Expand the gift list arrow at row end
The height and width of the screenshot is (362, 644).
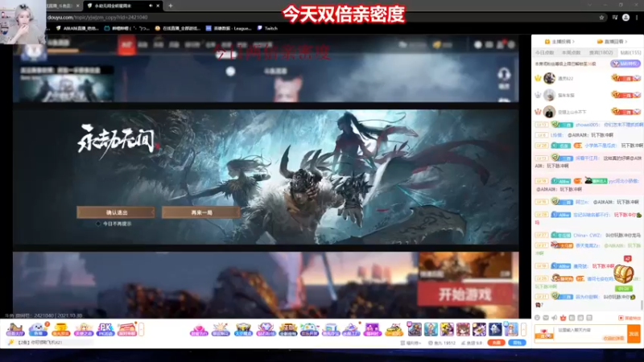524,329
